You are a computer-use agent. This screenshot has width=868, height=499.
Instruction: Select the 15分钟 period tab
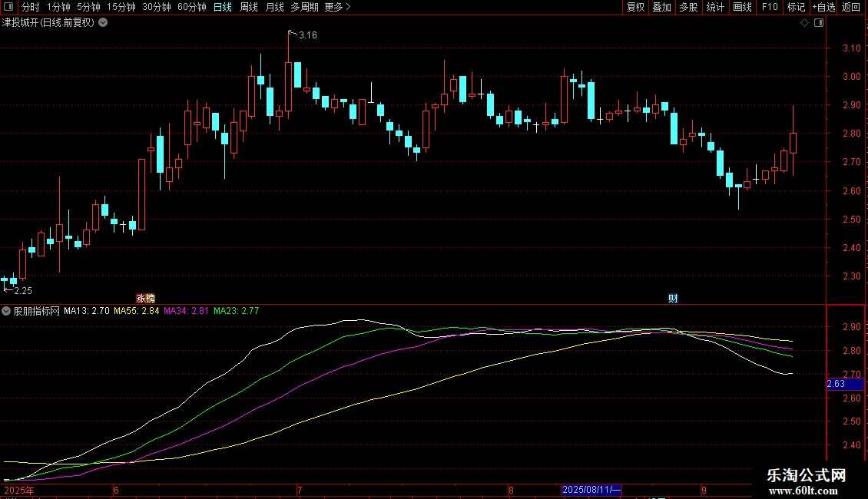pyautogui.click(x=121, y=7)
